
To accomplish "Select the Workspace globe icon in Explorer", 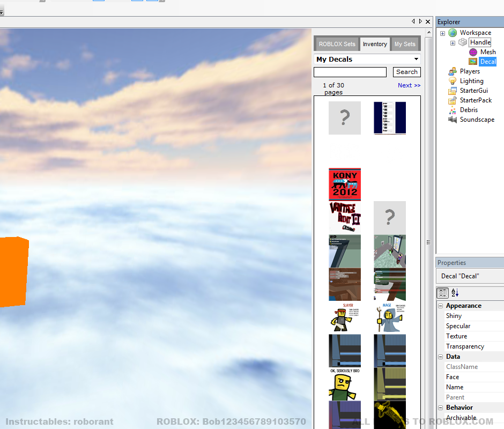I will click(x=451, y=33).
